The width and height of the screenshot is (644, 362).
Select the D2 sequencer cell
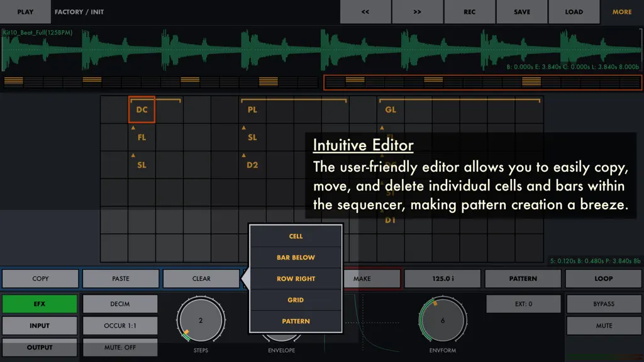point(252,165)
